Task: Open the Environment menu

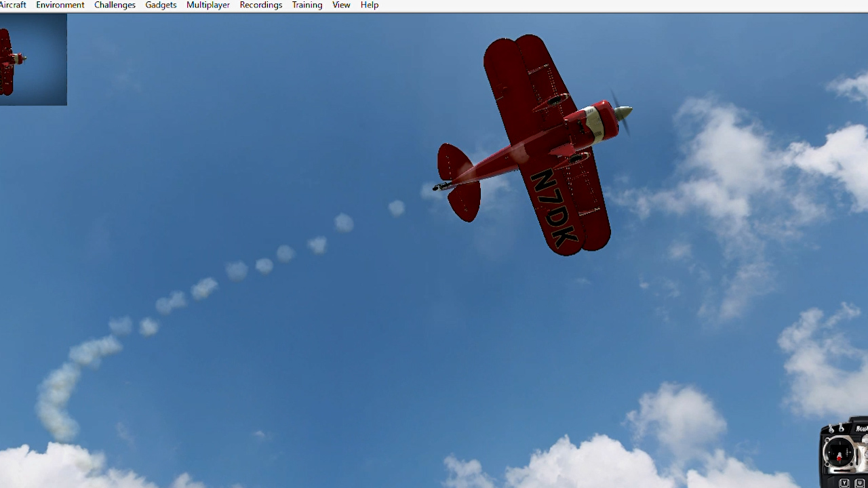Action: click(60, 5)
